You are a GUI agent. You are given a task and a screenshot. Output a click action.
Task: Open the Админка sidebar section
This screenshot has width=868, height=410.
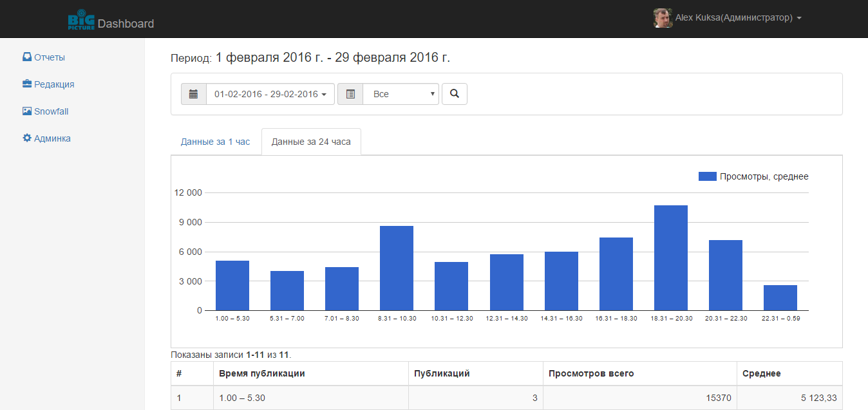[x=46, y=138]
